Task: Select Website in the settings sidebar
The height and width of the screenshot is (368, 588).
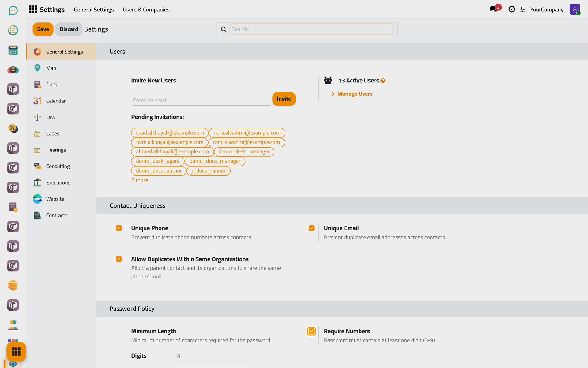Action: 61,199
